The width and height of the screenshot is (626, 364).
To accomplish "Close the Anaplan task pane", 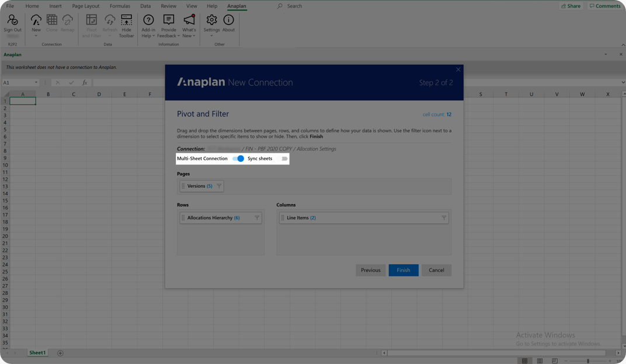I will pyautogui.click(x=621, y=55).
